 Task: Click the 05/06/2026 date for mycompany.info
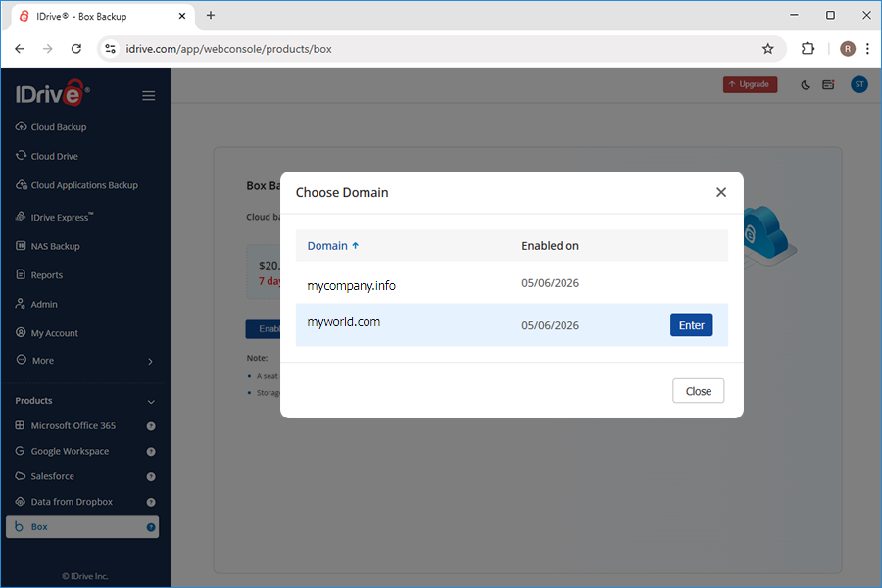[x=550, y=283]
